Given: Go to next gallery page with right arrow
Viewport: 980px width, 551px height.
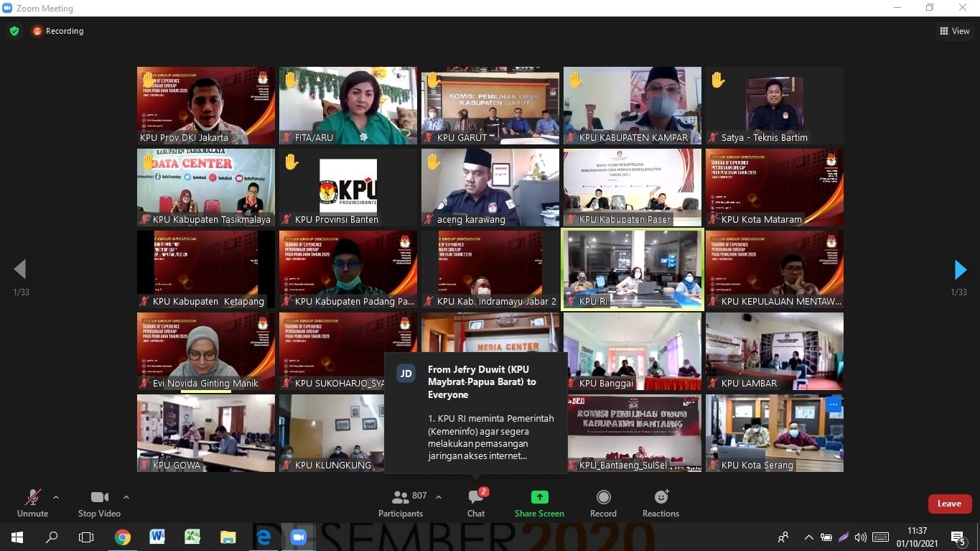Looking at the screenshot, I should 960,269.
